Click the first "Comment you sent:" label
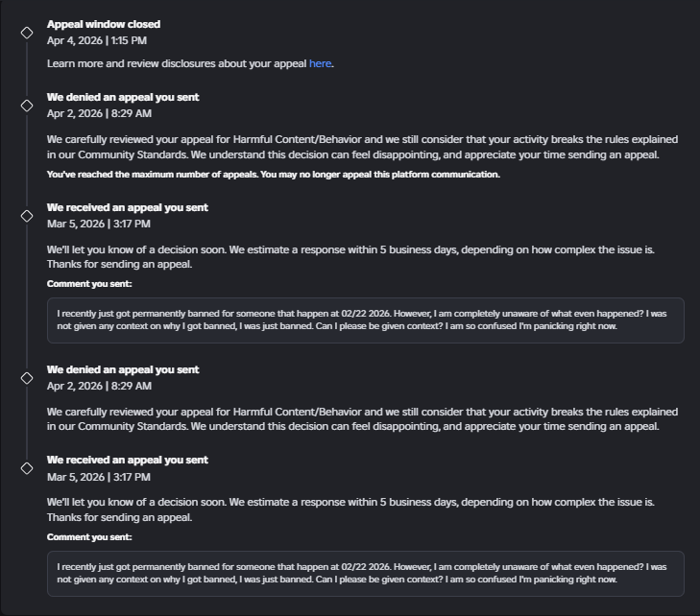 tap(89, 284)
